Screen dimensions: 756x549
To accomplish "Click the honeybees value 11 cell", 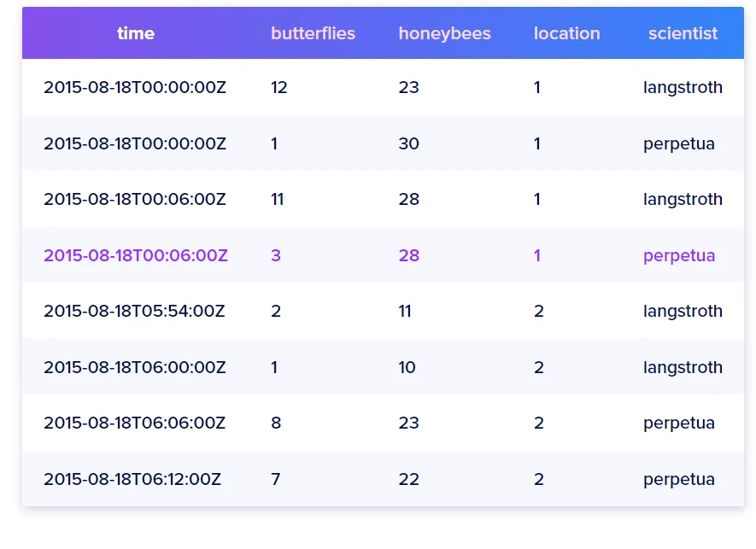I will coord(405,311).
